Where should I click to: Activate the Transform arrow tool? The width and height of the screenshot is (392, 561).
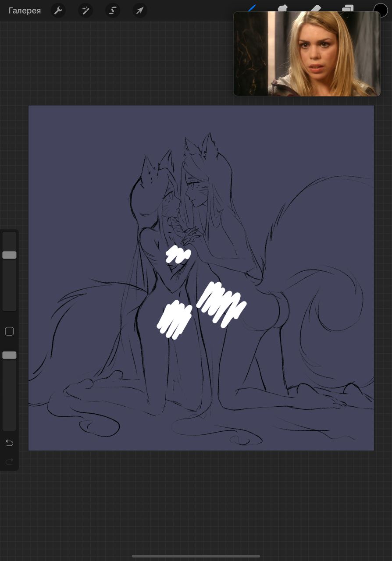click(140, 11)
